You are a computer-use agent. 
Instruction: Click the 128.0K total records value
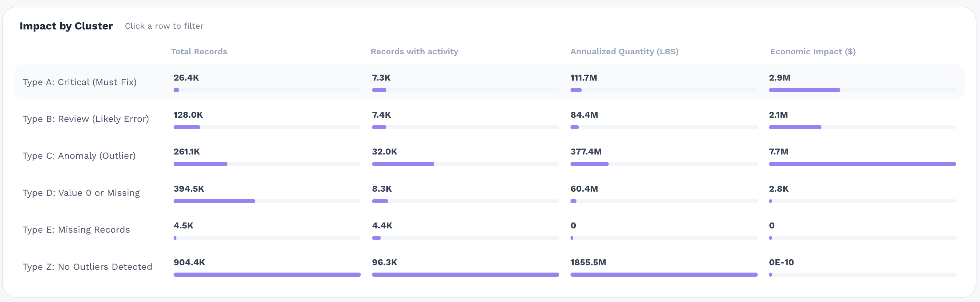click(188, 115)
